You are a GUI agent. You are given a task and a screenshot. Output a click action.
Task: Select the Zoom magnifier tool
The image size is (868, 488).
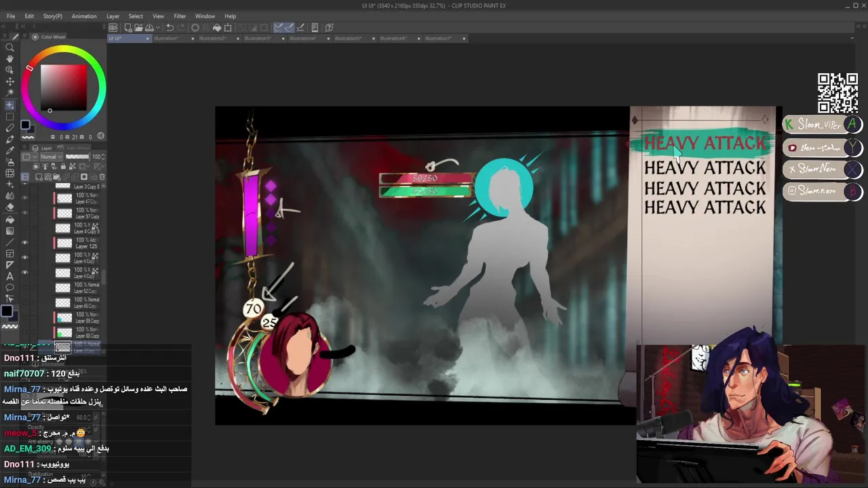coord(9,47)
